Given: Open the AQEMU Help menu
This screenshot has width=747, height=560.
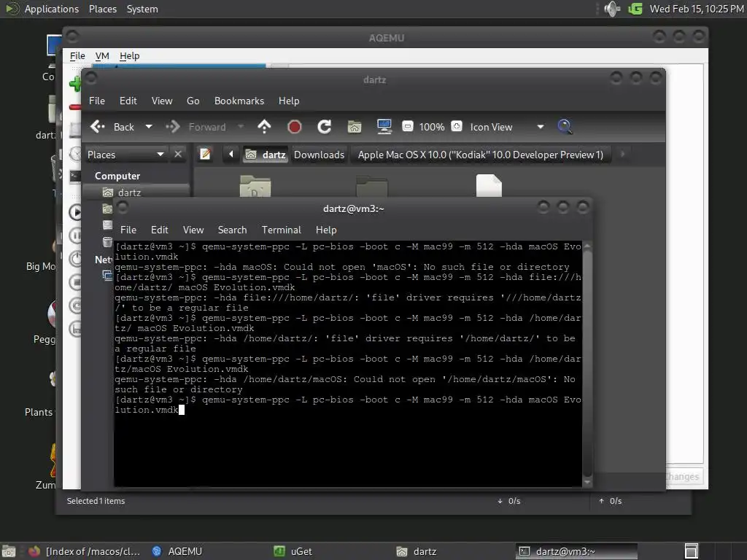Looking at the screenshot, I should (130, 56).
